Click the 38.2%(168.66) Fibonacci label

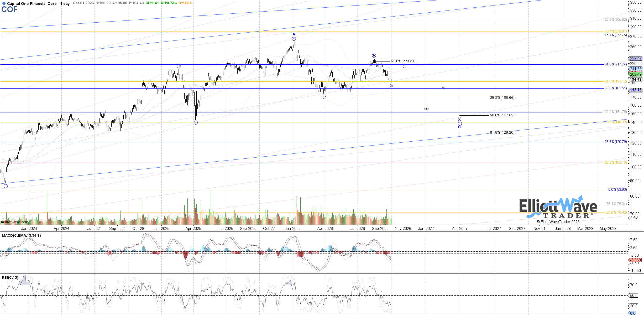[502, 98]
